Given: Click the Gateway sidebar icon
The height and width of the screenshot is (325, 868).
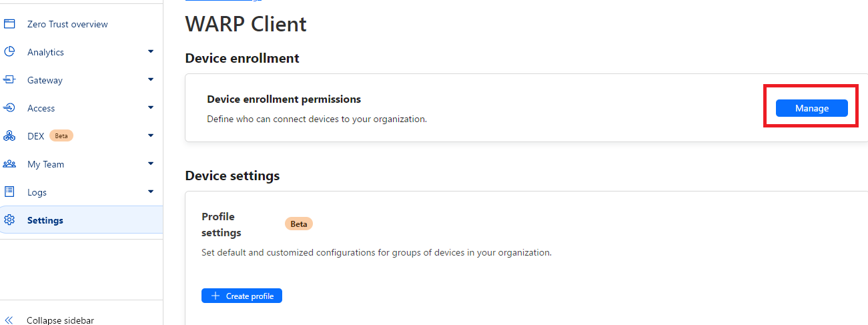Looking at the screenshot, I should (9, 80).
